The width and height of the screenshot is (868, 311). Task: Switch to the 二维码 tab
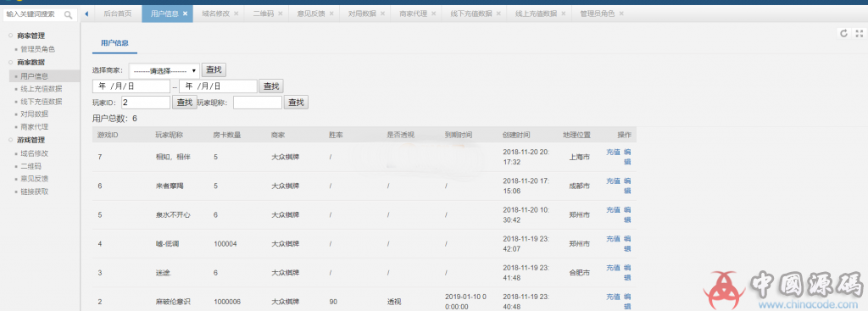(x=263, y=14)
